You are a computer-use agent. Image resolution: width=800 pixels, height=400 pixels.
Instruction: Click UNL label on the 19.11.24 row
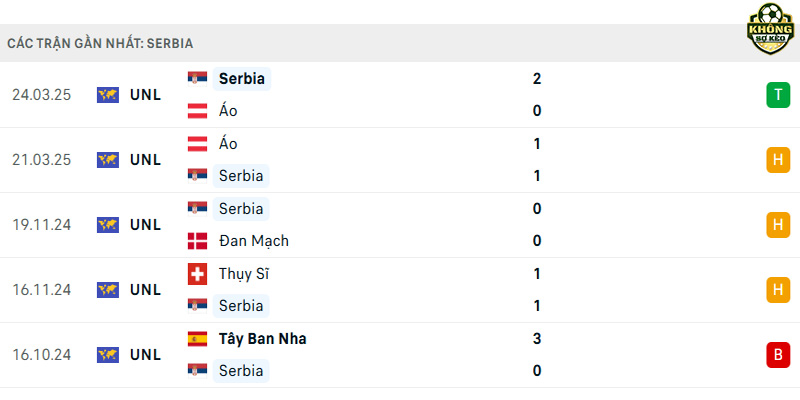point(145,224)
